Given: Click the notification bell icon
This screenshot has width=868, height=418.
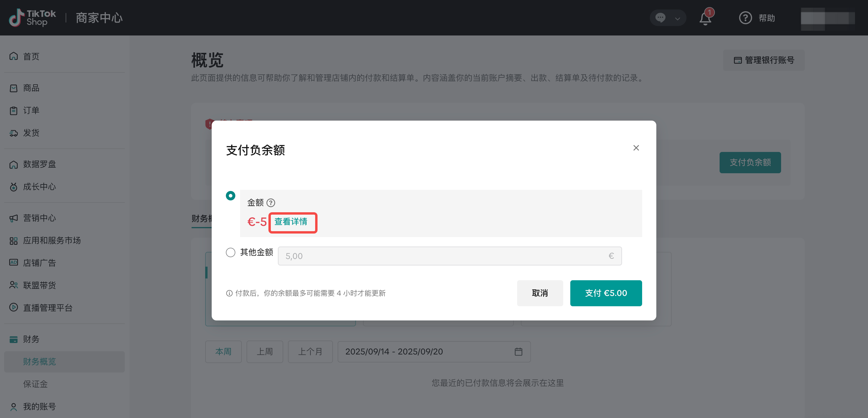Looking at the screenshot, I should point(705,18).
